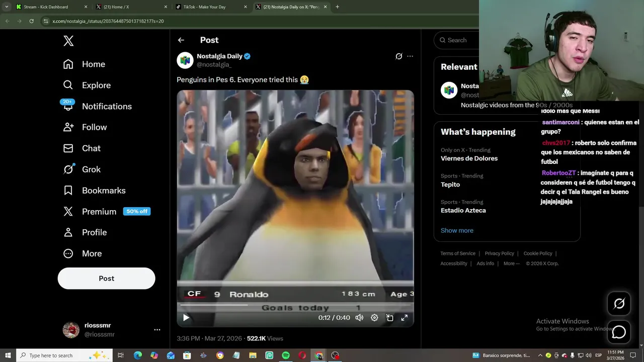Go to Profile
Viewport: 644px width, 362px height.
click(85, 232)
